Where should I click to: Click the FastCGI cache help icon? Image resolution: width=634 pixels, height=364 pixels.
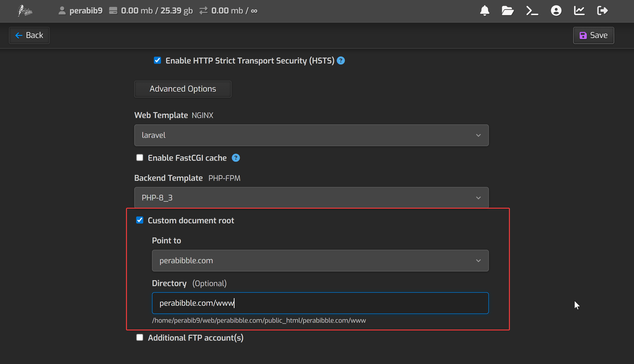pos(235,158)
